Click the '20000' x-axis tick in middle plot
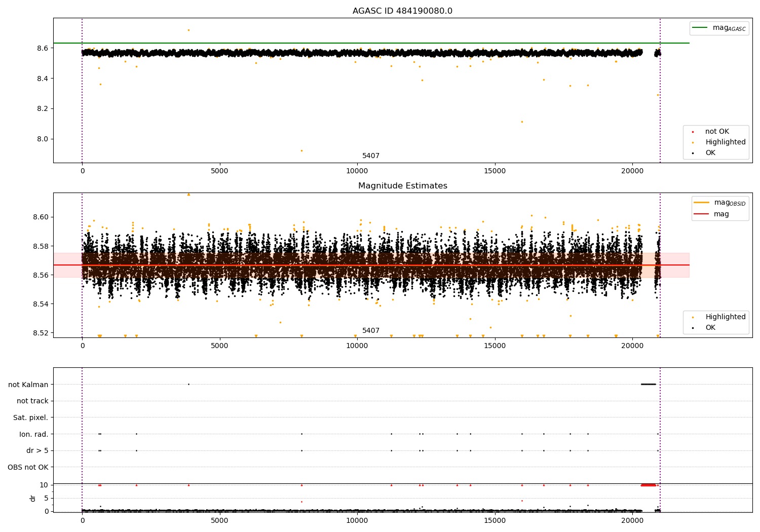The image size is (760, 532). click(x=632, y=346)
